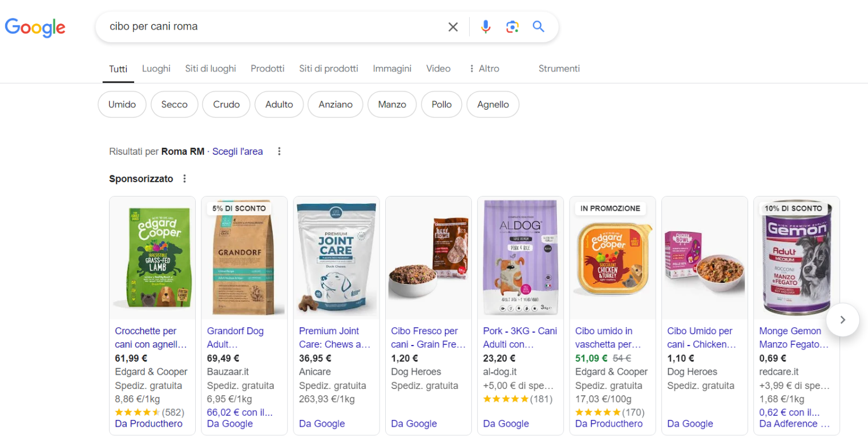Click the Google logo

click(35, 27)
